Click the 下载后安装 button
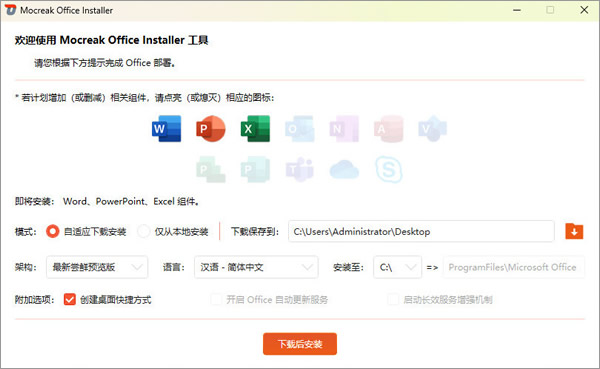The width and height of the screenshot is (600, 369). [x=300, y=344]
